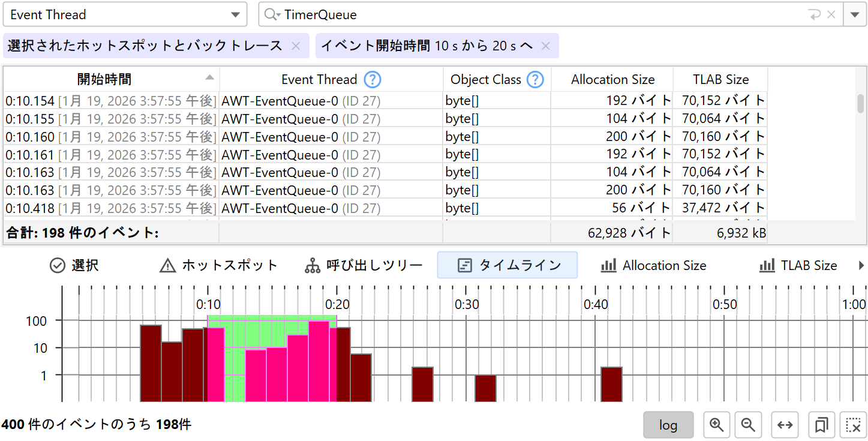
Task: Click the bookmark icon below the timeline
Action: click(x=821, y=425)
